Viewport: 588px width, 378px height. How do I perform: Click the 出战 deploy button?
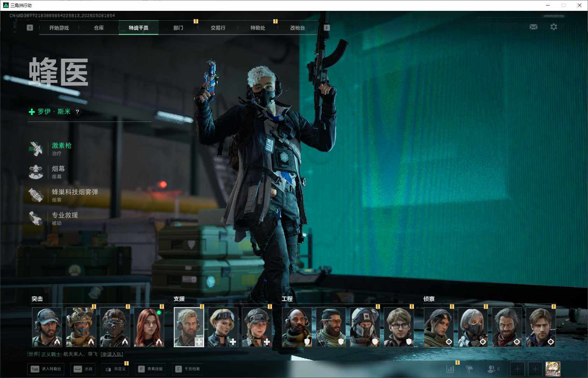click(83, 369)
